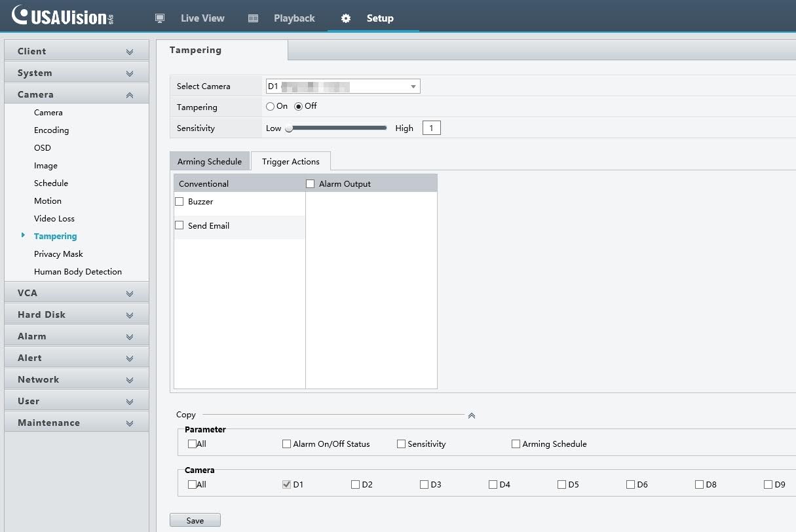This screenshot has height=532, width=796.
Task: Turn Tampering On radio button
Action: click(270, 106)
